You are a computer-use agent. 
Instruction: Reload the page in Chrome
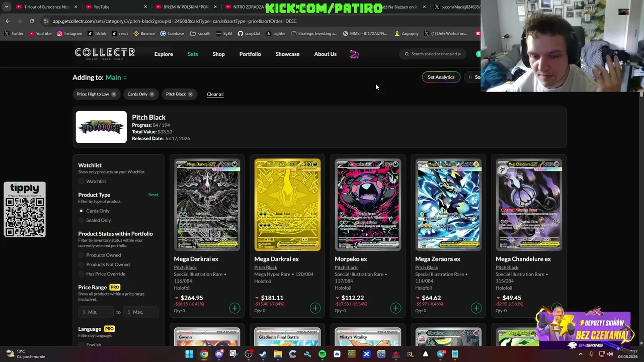pyautogui.click(x=32, y=21)
